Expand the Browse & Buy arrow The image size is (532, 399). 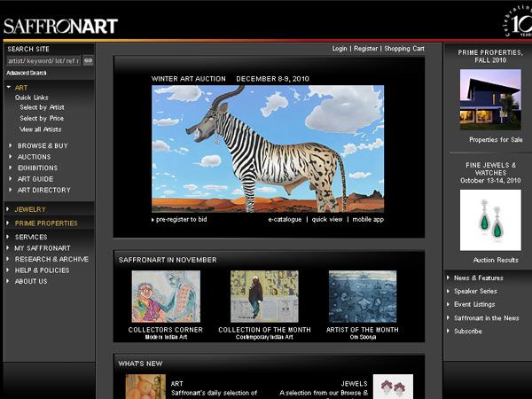pyautogui.click(x=10, y=145)
